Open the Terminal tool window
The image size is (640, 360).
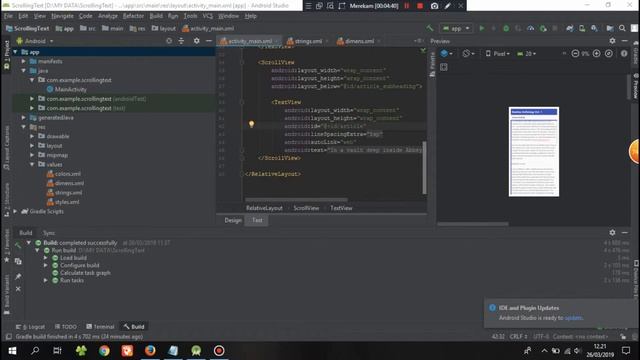click(100, 327)
